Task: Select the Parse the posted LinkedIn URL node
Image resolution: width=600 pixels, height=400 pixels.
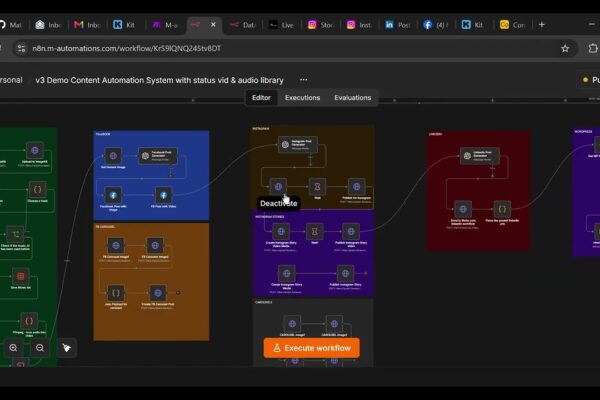Action: coord(502,209)
